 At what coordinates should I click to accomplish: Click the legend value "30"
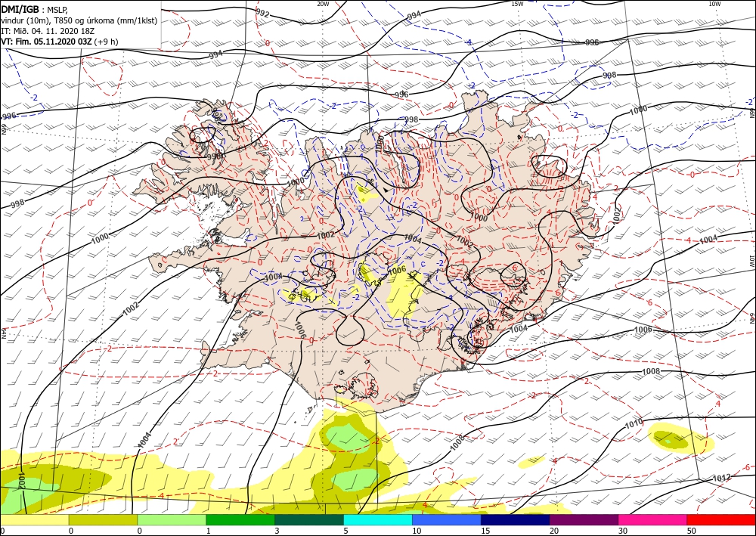(623, 531)
